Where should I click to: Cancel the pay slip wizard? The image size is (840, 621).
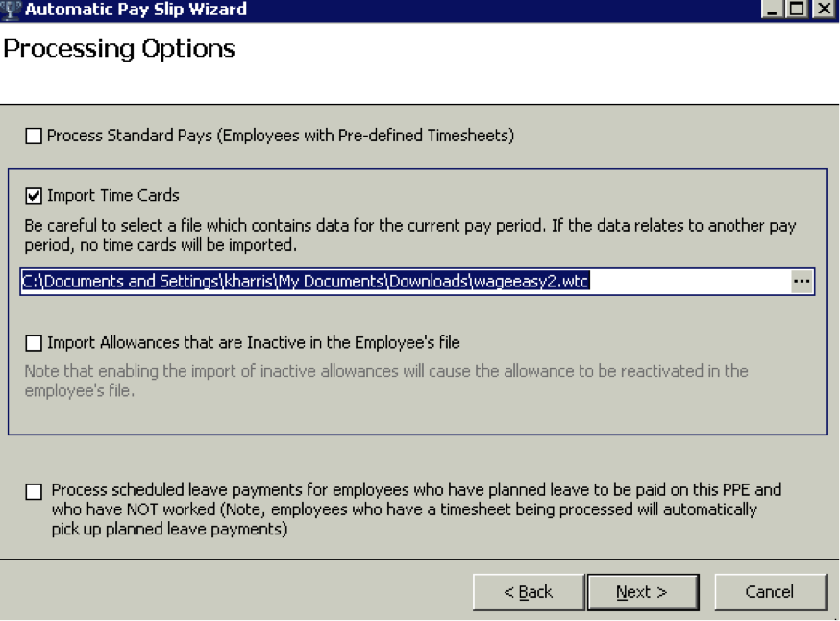(x=770, y=592)
